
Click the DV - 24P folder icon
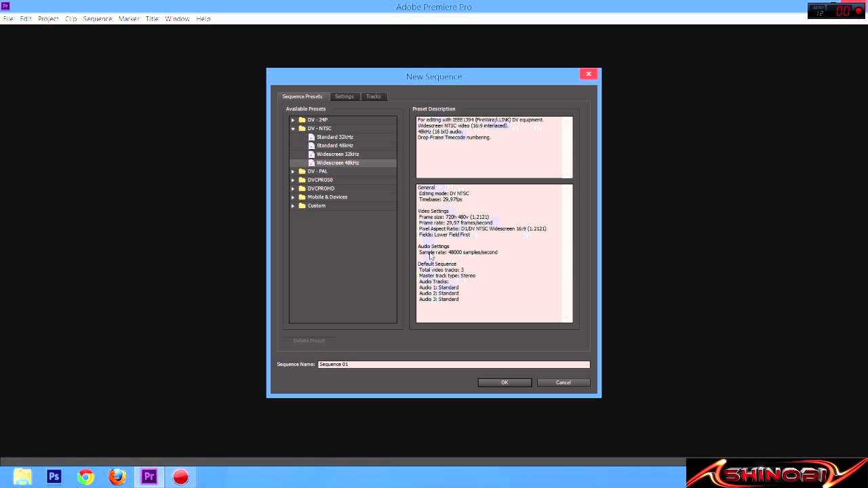click(302, 120)
